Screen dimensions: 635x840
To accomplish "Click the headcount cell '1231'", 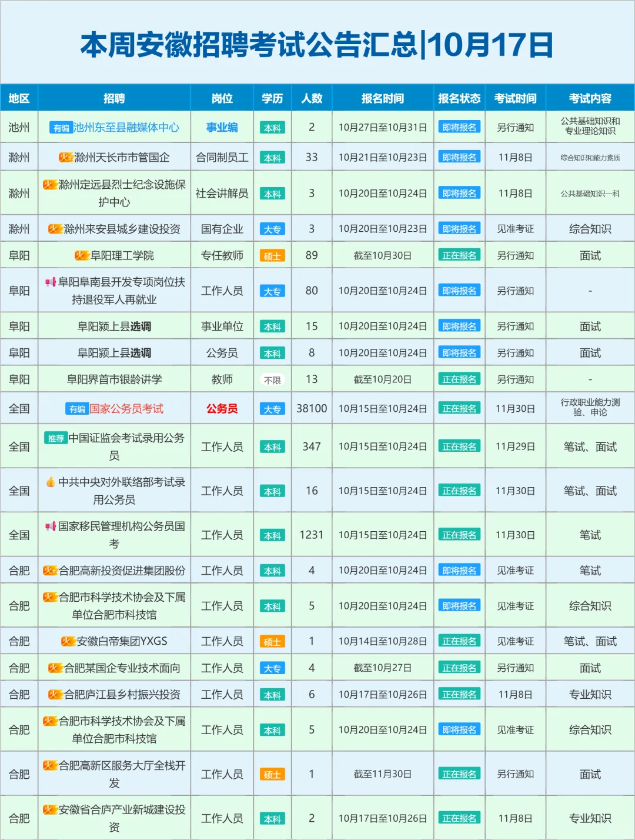I will (x=312, y=535).
